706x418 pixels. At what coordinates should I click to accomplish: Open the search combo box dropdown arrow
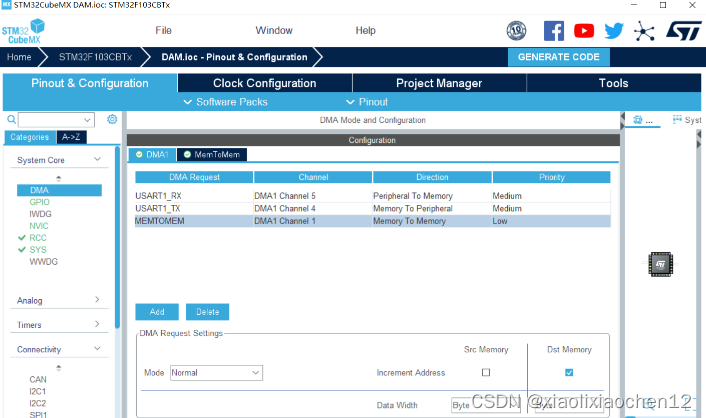point(87,120)
